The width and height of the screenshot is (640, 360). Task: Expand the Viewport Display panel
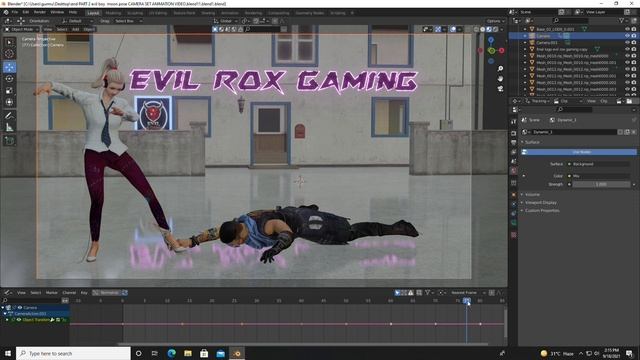click(x=540, y=202)
